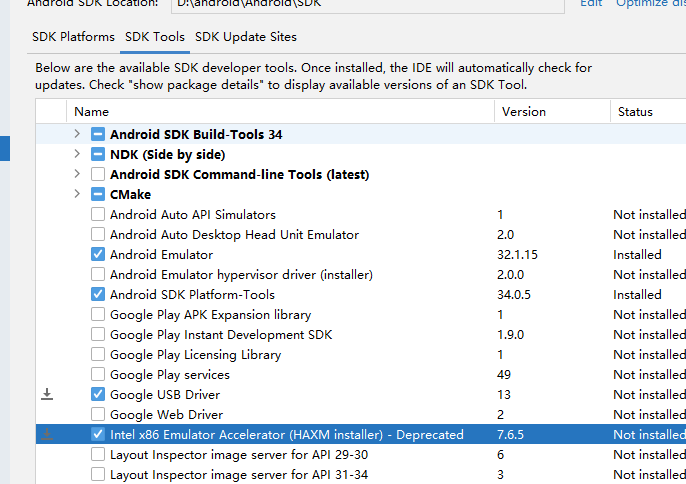This screenshot has height=484, width=686.
Task: Click version 49 of Google Play services
Action: 504,375
